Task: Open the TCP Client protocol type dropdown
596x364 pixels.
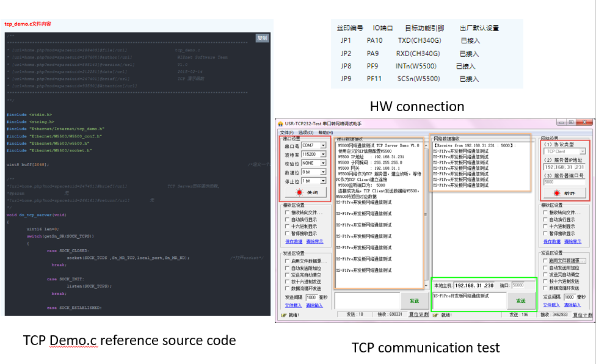Action: tap(583, 151)
